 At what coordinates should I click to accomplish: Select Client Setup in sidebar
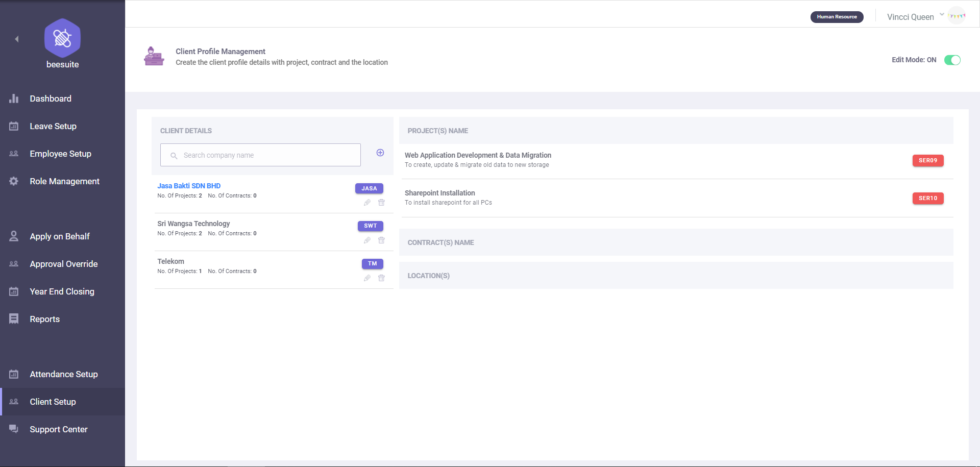[62, 402]
